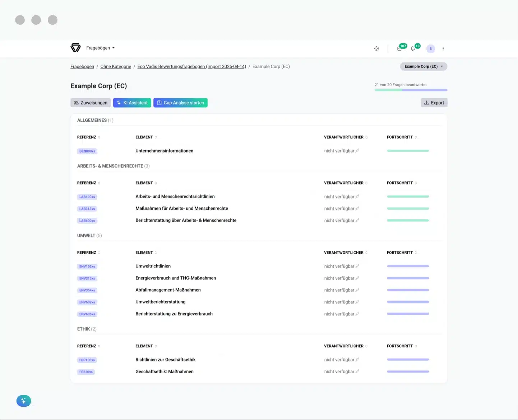Open the Unternehmensinformationen element
This screenshot has height=420, width=518.
(x=165, y=151)
